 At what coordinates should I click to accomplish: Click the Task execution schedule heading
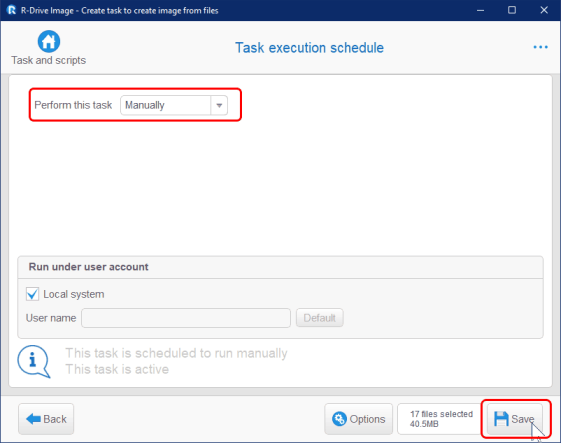coord(309,48)
